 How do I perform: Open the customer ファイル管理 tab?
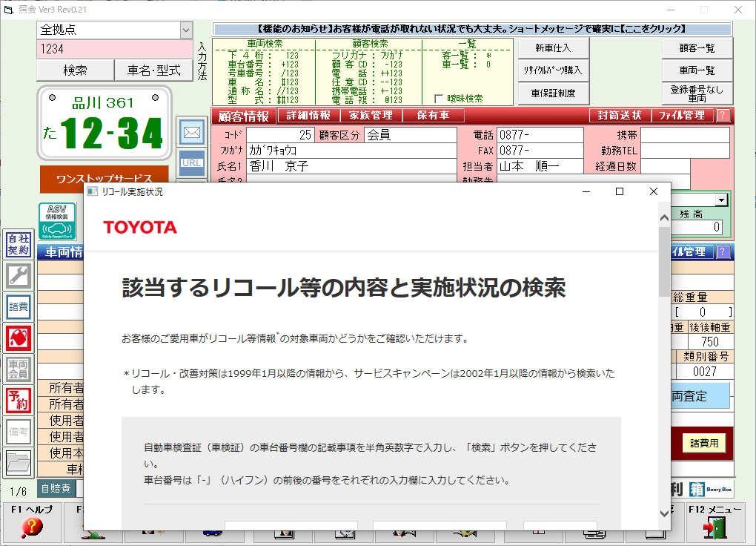click(682, 116)
